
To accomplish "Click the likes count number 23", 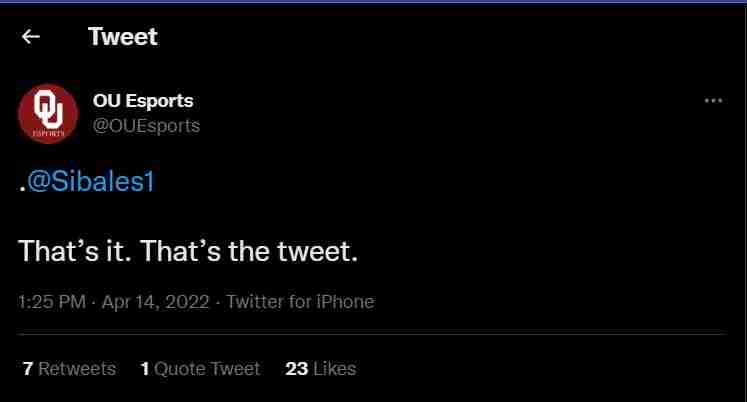I will click(296, 369).
